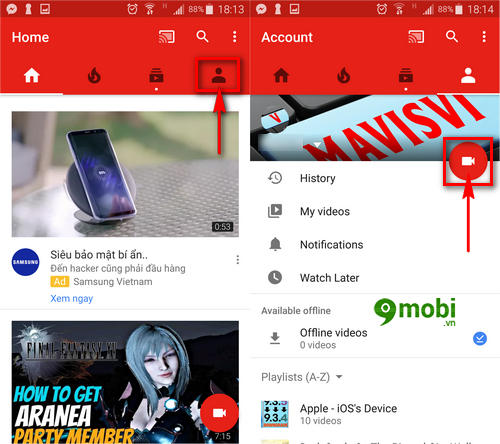Tap blue checkmark beside Offline videos

480,339
